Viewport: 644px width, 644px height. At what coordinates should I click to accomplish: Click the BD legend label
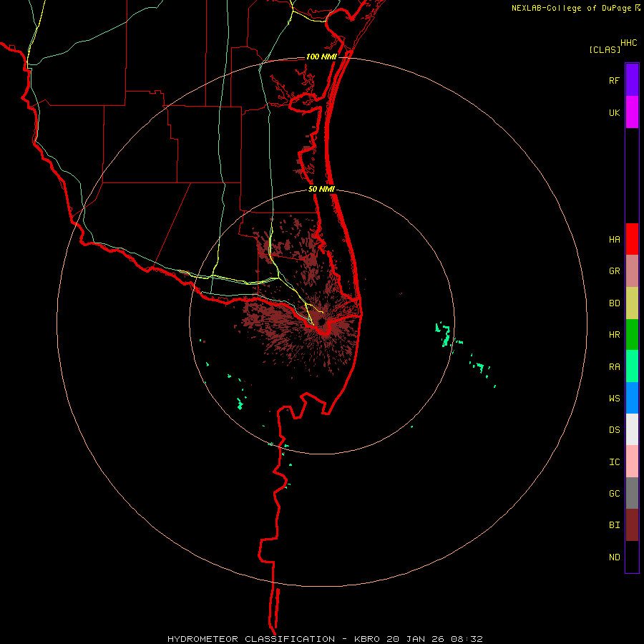tap(614, 303)
